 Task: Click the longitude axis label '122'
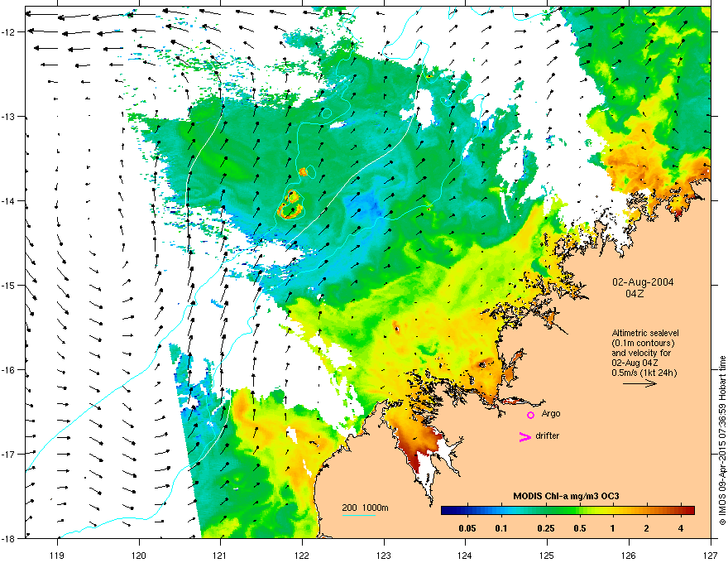(302, 555)
